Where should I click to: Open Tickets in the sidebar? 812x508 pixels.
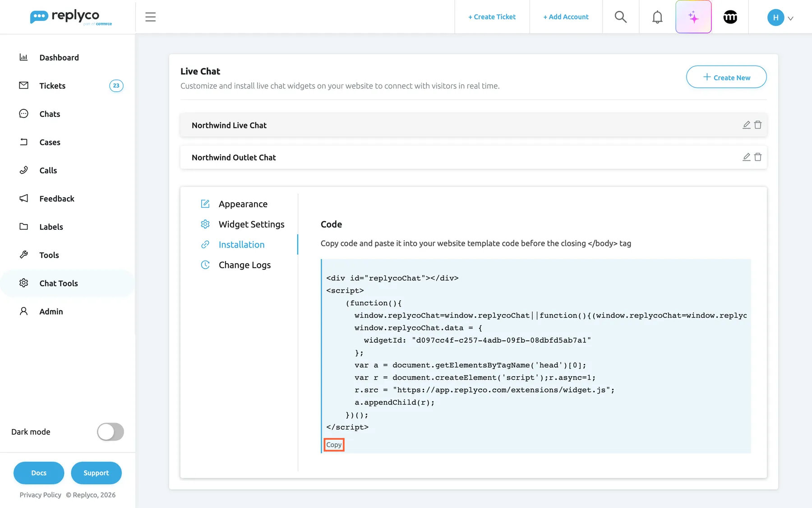[x=68, y=86]
